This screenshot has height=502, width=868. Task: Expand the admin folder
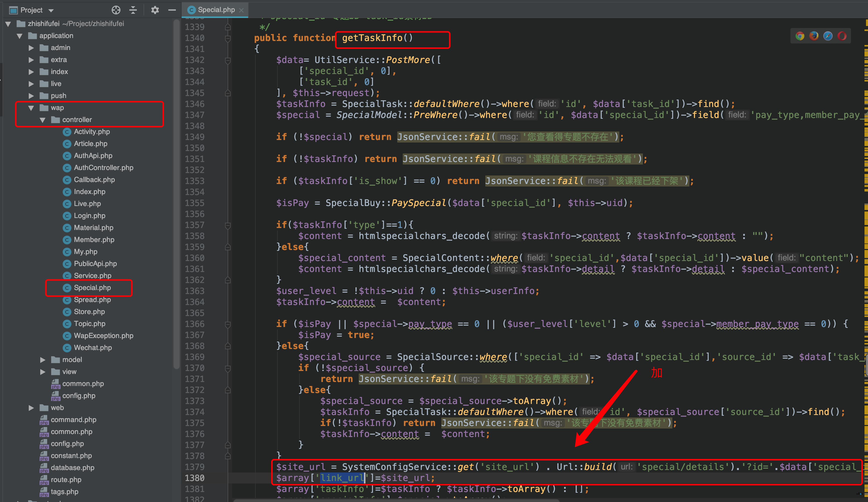click(x=31, y=48)
